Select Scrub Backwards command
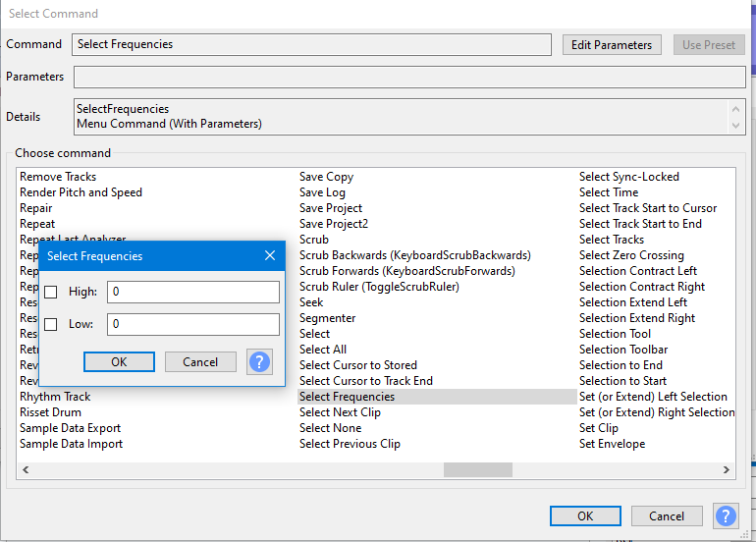 click(415, 255)
